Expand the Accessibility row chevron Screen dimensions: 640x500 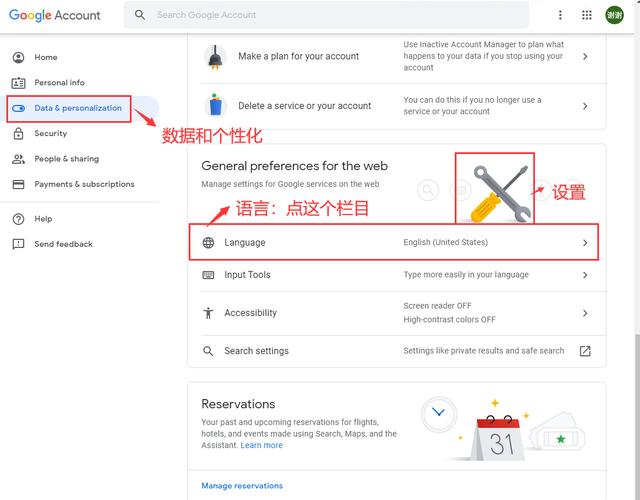[x=585, y=313]
